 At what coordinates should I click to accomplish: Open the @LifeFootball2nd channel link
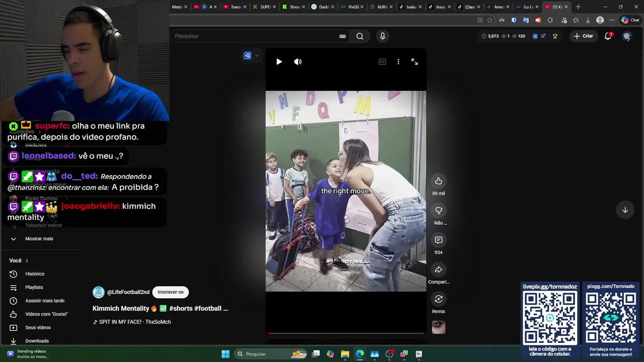tap(128, 292)
